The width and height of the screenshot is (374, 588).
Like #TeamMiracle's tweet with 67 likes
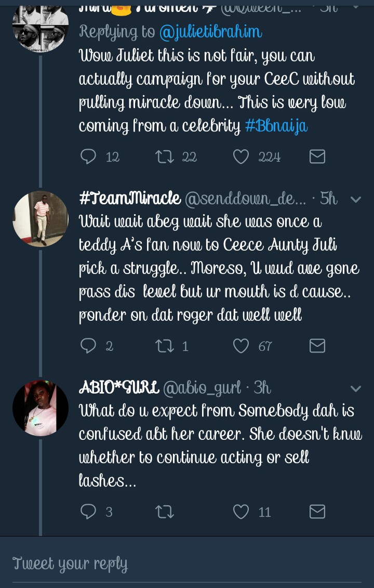[x=241, y=346]
